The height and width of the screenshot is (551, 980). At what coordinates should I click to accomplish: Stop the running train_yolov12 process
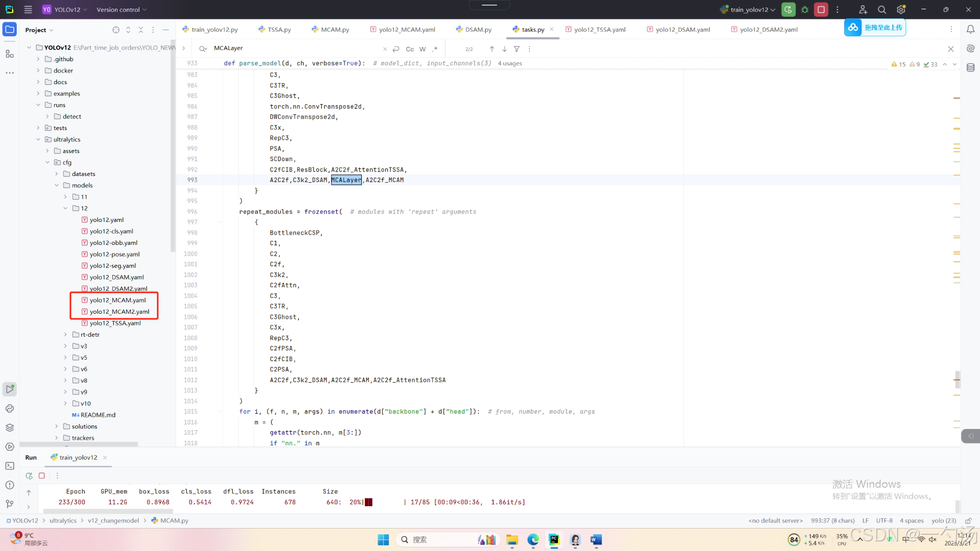click(821, 10)
